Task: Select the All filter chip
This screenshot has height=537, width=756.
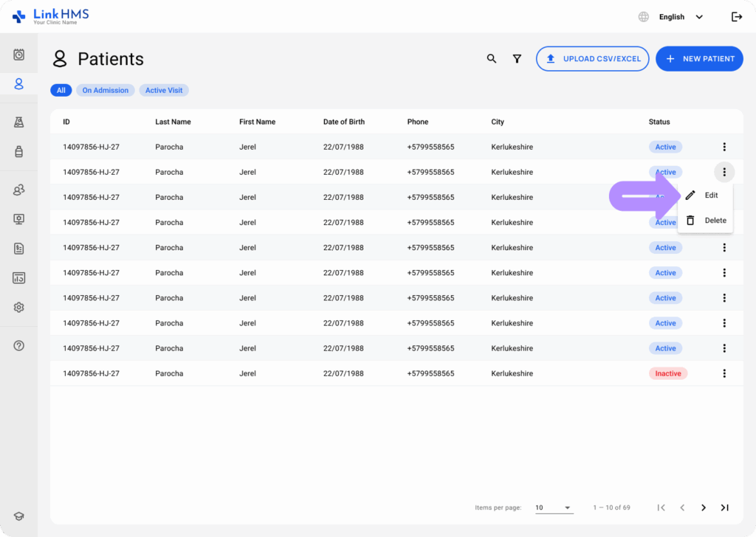Action: pyautogui.click(x=61, y=90)
